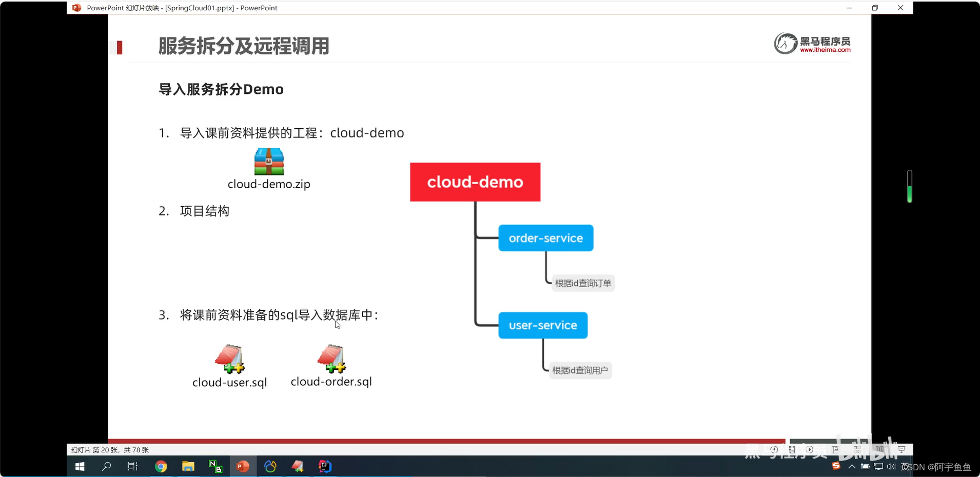Click the volume speaker tray icon
Screen dimensions: 980x477
(x=891, y=466)
